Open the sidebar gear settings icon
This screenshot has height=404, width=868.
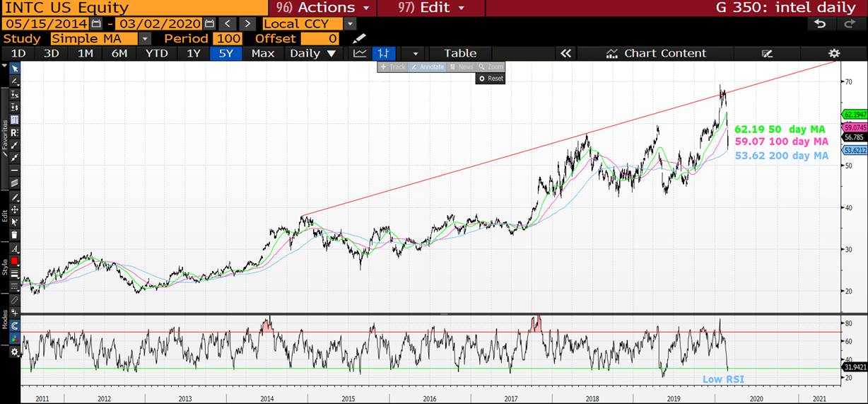(x=14, y=352)
